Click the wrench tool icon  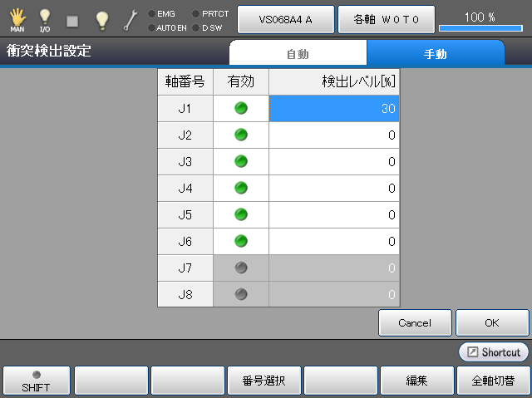pyautogui.click(x=130, y=20)
